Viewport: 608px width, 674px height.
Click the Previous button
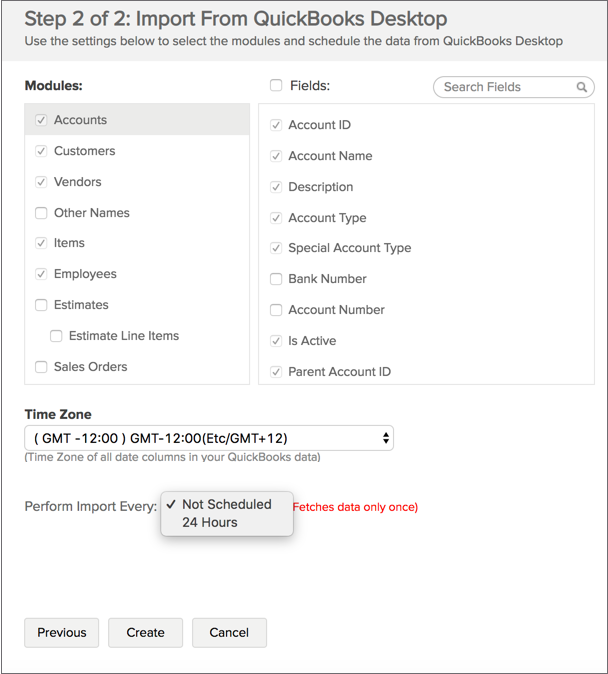tap(61, 633)
